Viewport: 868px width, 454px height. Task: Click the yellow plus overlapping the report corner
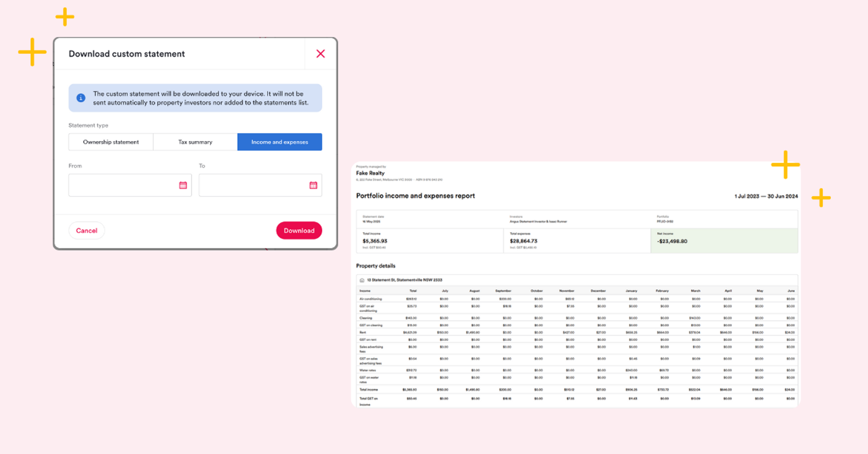point(785,164)
